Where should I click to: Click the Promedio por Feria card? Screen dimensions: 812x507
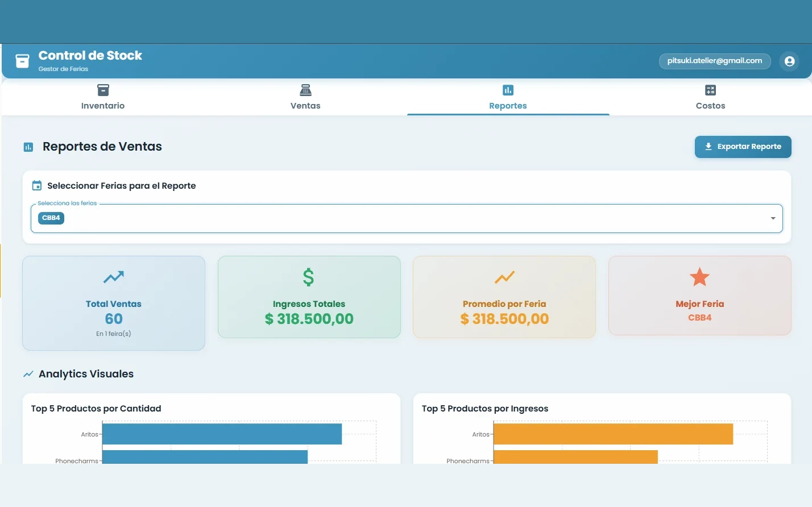click(504, 297)
